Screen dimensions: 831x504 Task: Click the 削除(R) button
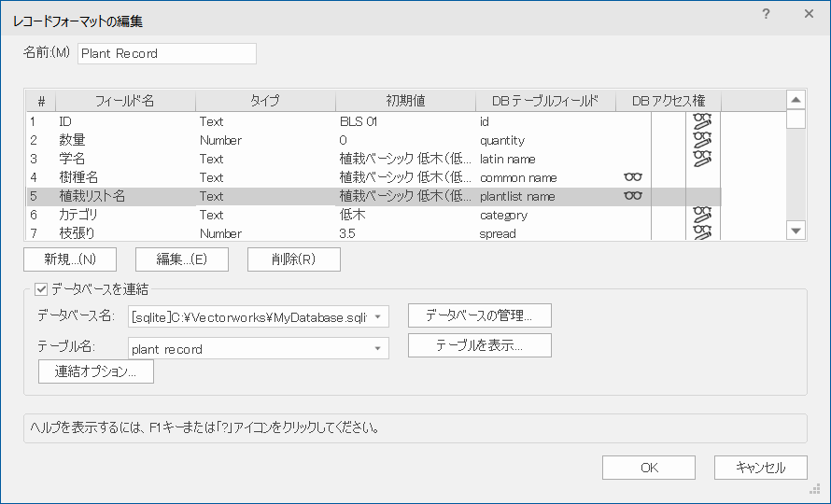point(293,259)
